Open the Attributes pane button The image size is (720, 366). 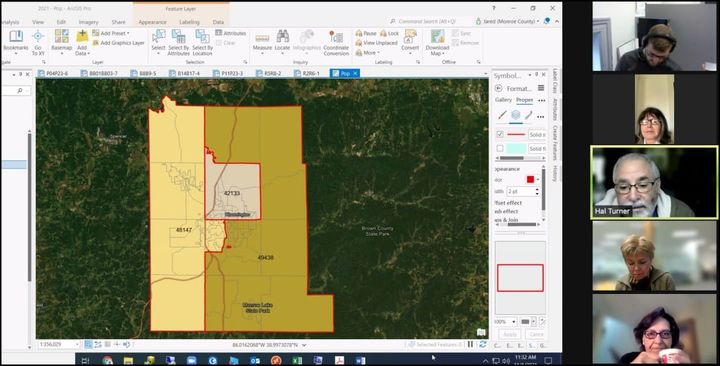[x=231, y=33]
